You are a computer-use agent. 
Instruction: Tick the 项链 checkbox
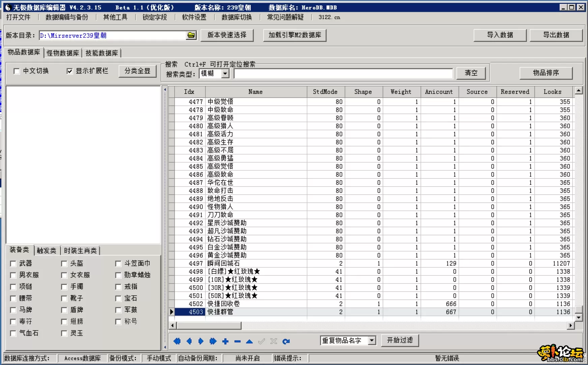tap(13, 287)
